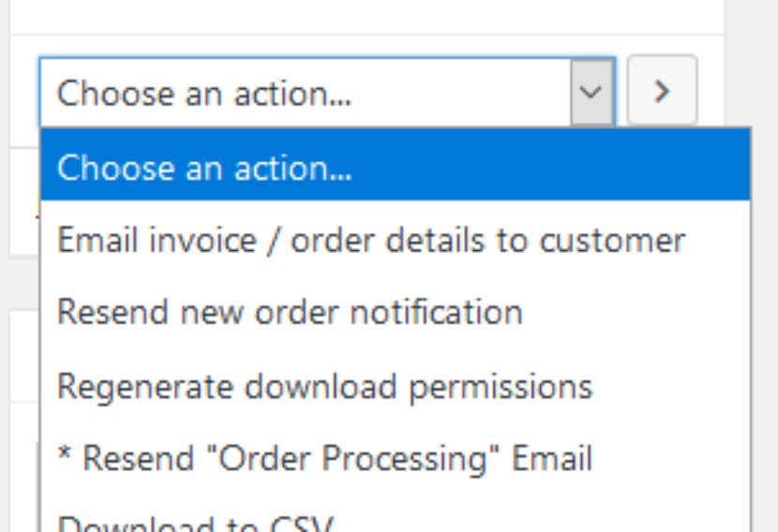The height and width of the screenshot is (532, 778).
Task: Hit the down-chevron icon beside the select text
Action: pos(591,92)
